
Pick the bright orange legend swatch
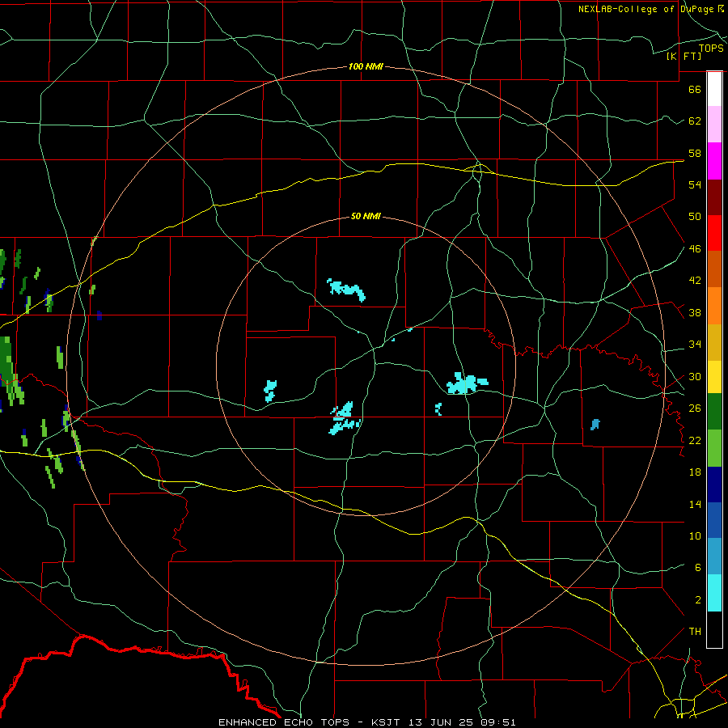714,306
